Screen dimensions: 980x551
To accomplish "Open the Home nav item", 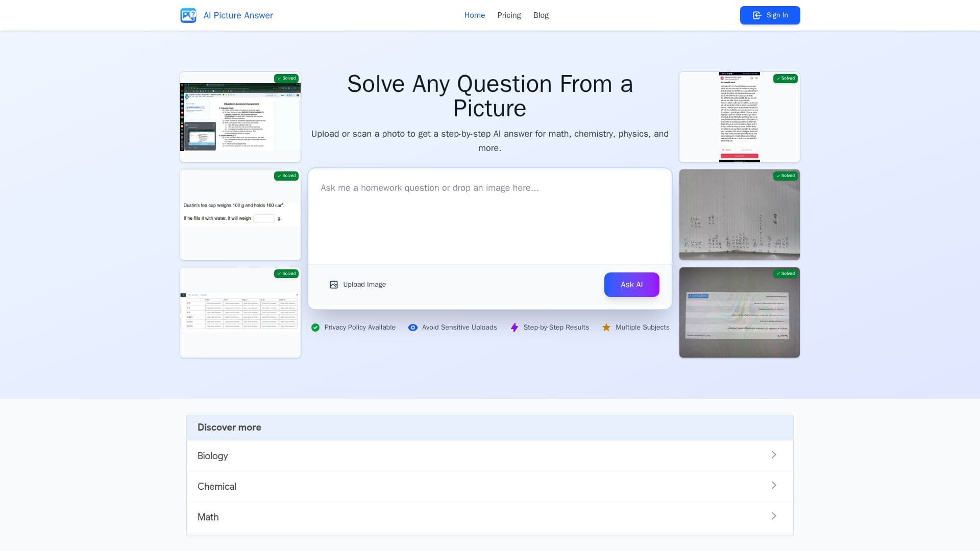I will click(x=475, y=15).
